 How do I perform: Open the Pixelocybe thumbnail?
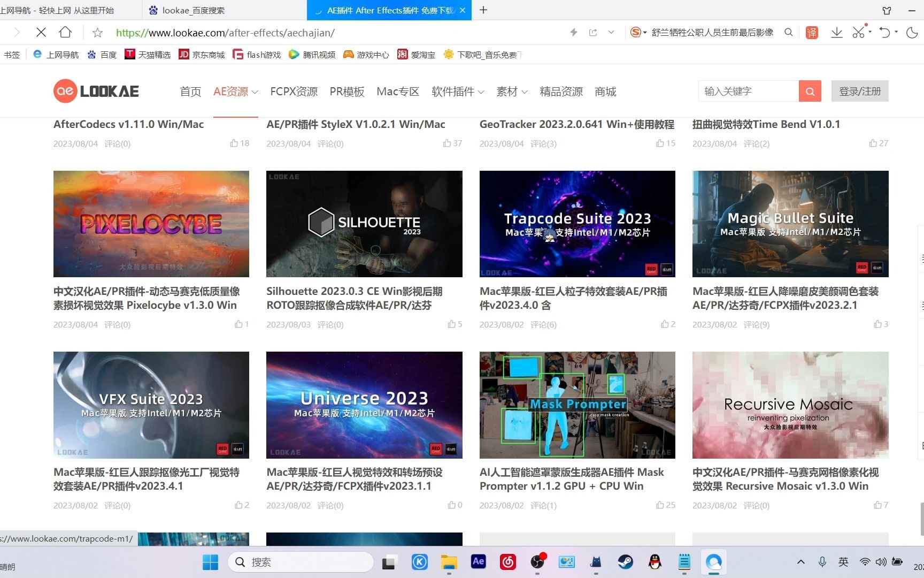coord(151,224)
